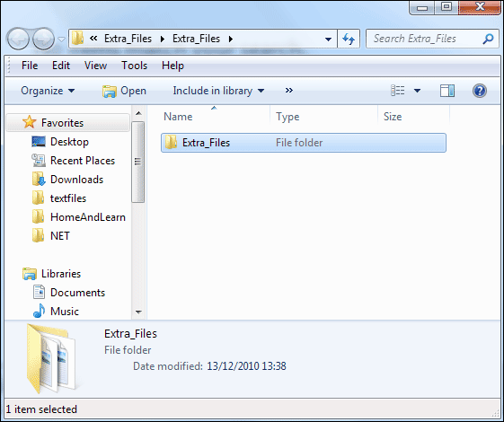Click the Desktop monitor icon
Viewport: 504px width, 422px height.
click(39, 142)
